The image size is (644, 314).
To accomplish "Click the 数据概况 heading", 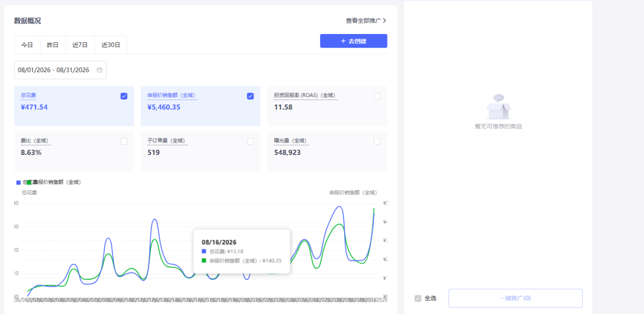I will click(x=27, y=21).
